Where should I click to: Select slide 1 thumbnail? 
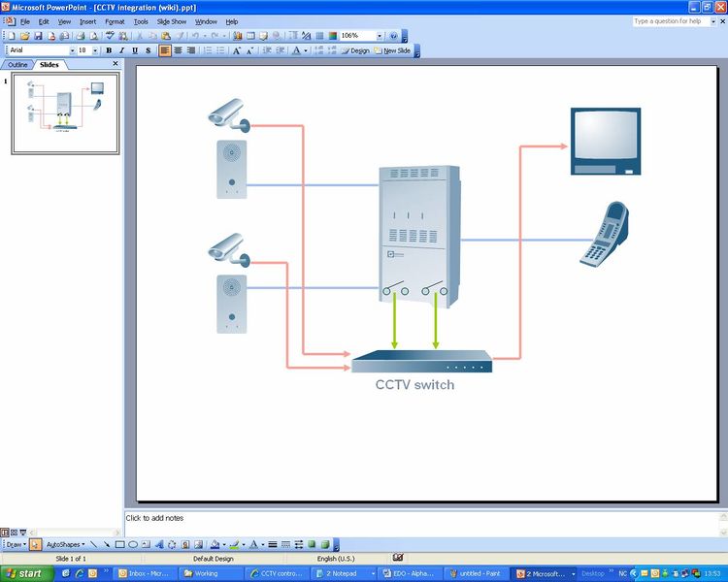click(65, 113)
